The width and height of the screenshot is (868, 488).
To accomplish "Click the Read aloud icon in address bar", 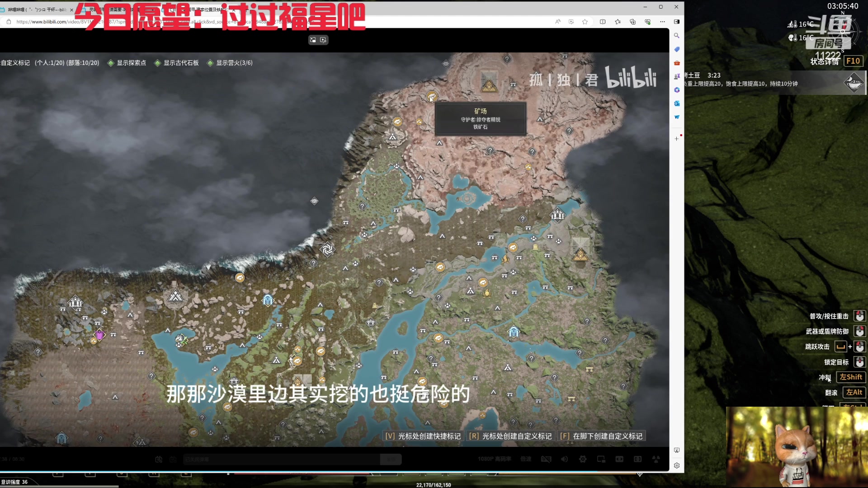I will pos(557,22).
